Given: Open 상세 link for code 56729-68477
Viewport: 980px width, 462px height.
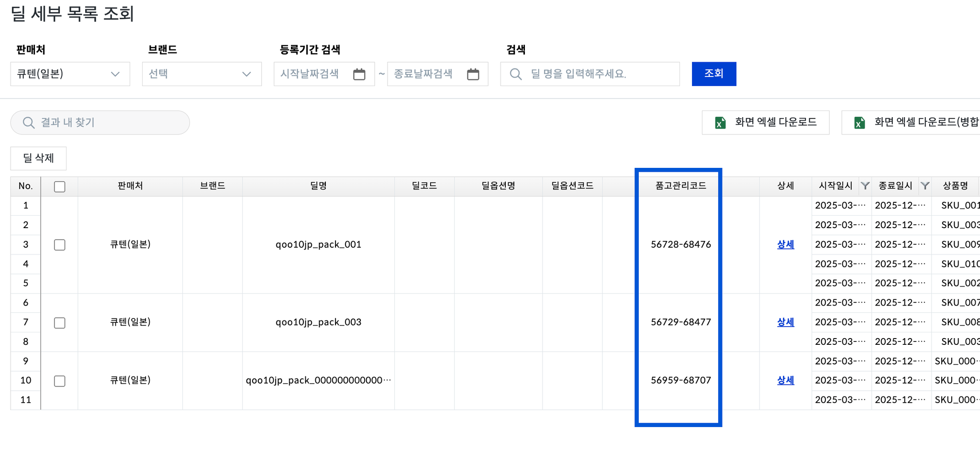Looking at the screenshot, I should point(786,322).
